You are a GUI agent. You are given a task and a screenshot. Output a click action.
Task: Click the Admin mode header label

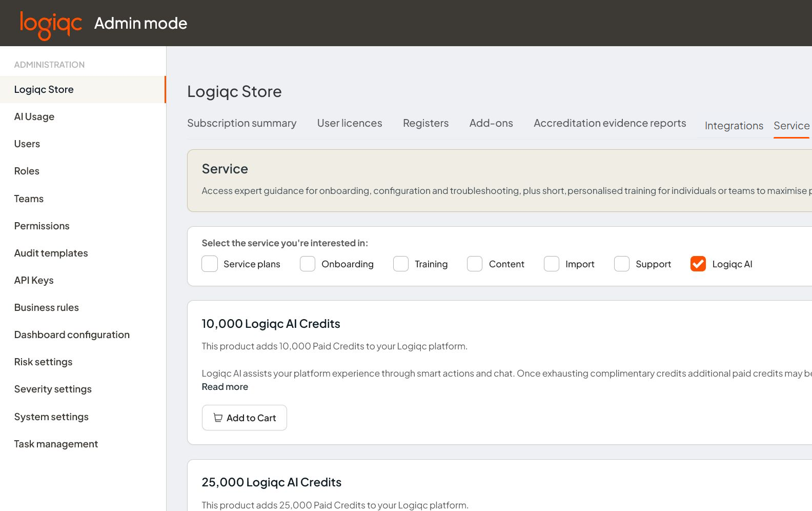[141, 23]
